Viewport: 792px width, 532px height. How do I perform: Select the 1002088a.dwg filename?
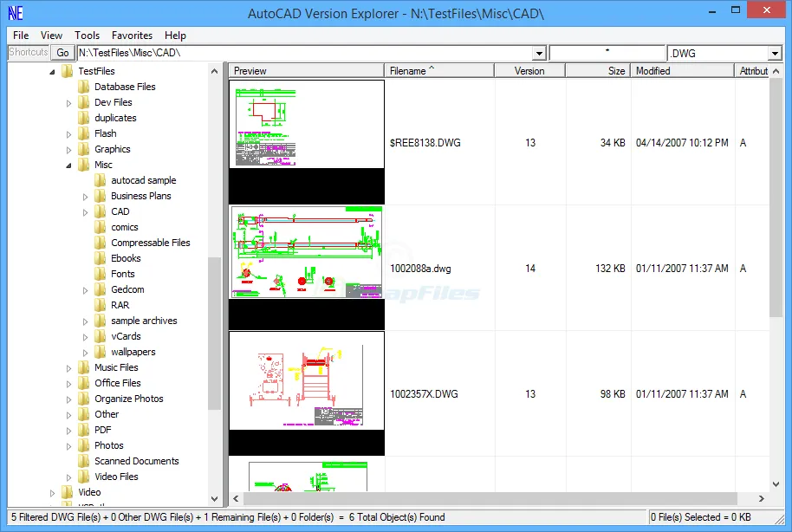420,269
